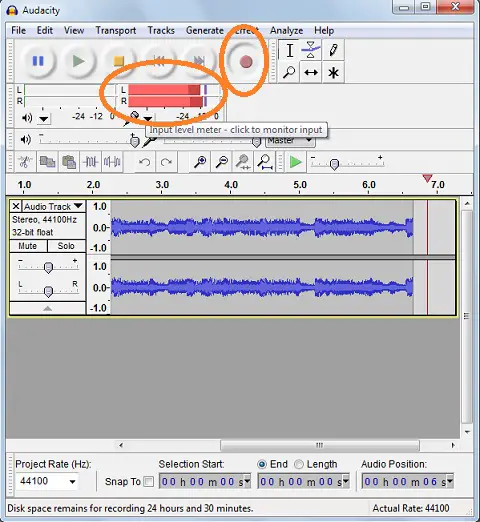Open the Transport menu
480x522 pixels.
[116, 30]
